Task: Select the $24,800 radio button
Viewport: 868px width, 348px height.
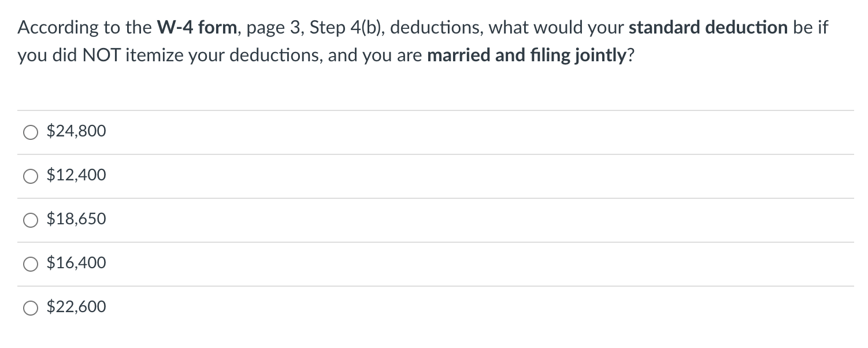Action: pyautogui.click(x=31, y=132)
